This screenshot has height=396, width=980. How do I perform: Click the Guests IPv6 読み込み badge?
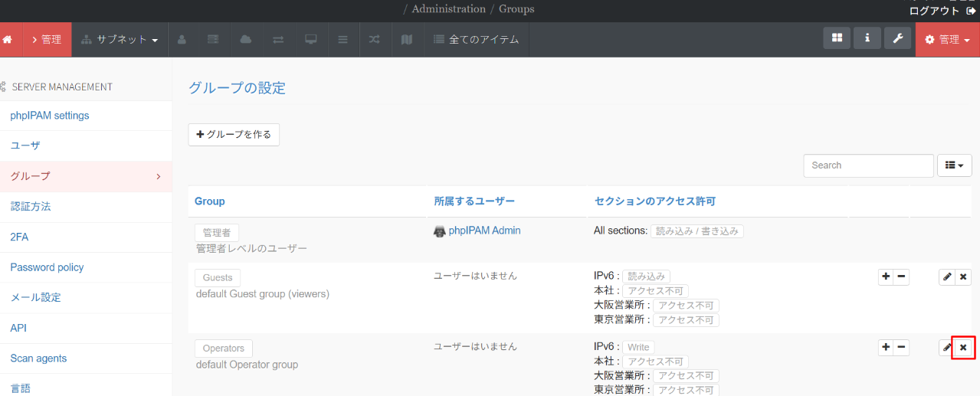click(x=647, y=276)
